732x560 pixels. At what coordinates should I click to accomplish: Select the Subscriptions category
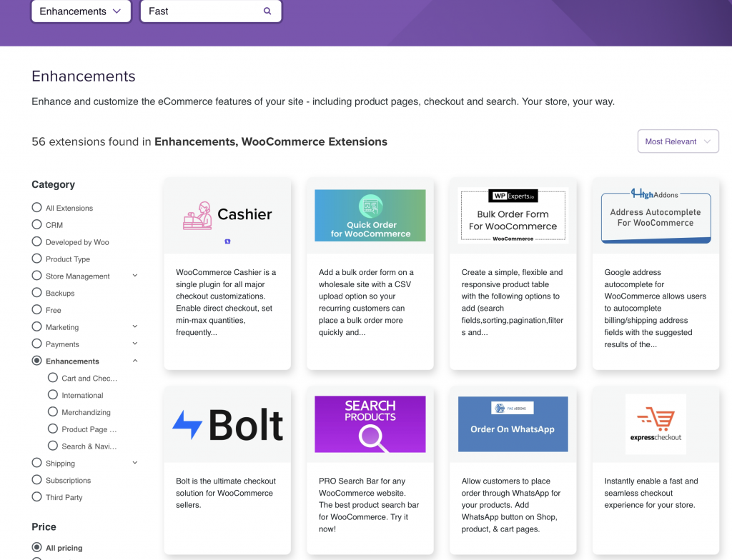(37, 480)
